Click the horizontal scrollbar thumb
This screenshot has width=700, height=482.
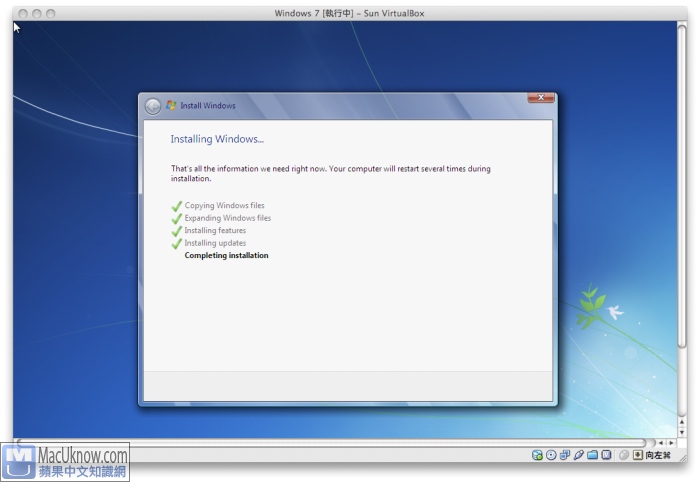point(331,443)
